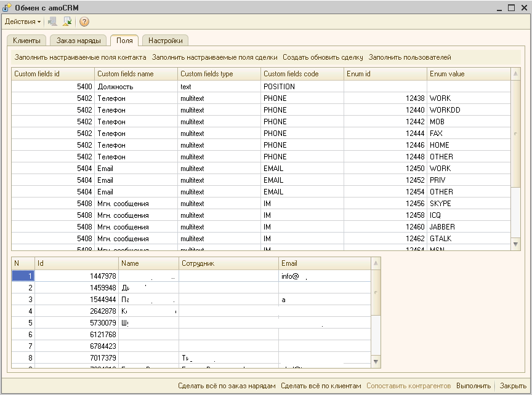Select the PRIV enum value cell
The height and width of the screenshot is (395, 532).
pos(469,180)
